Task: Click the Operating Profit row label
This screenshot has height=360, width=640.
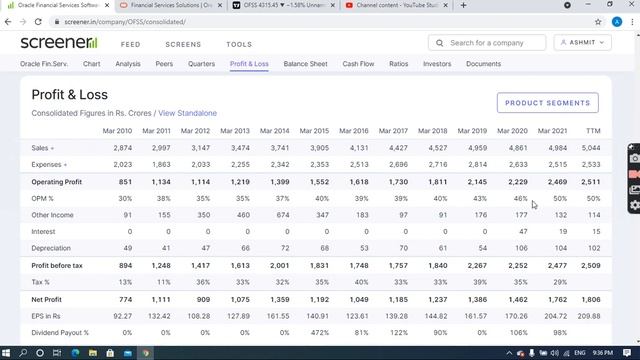Action: 57,182
